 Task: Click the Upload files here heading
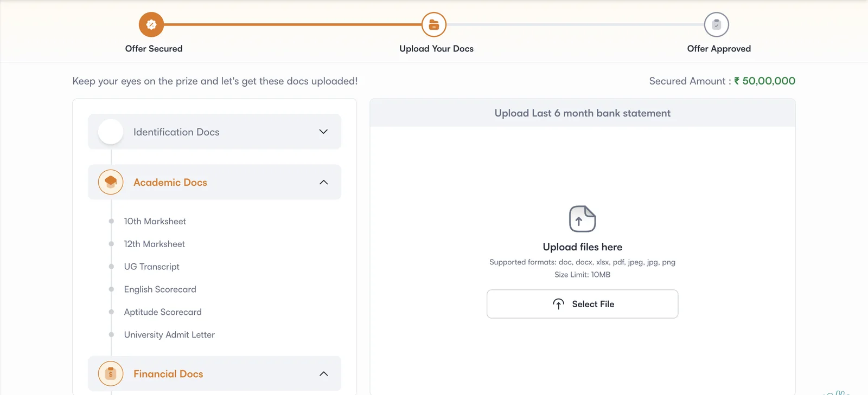pyautogui.click(x=583, y=247)
